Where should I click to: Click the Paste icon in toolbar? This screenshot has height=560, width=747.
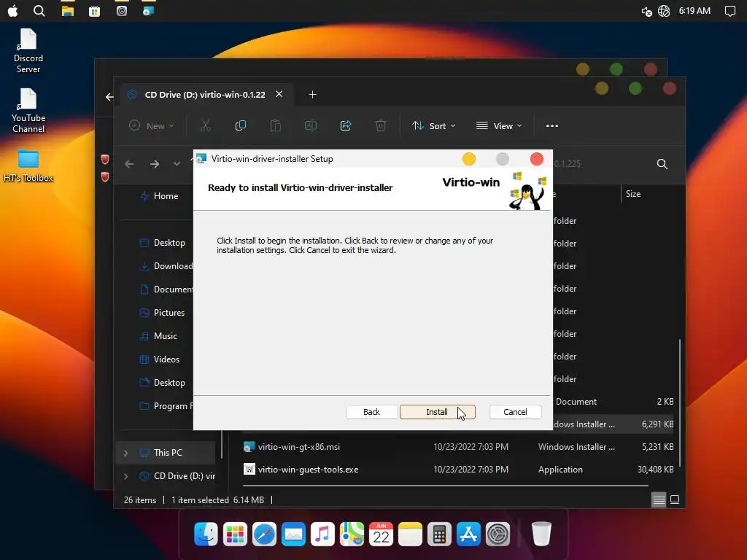tap(275, 125)
